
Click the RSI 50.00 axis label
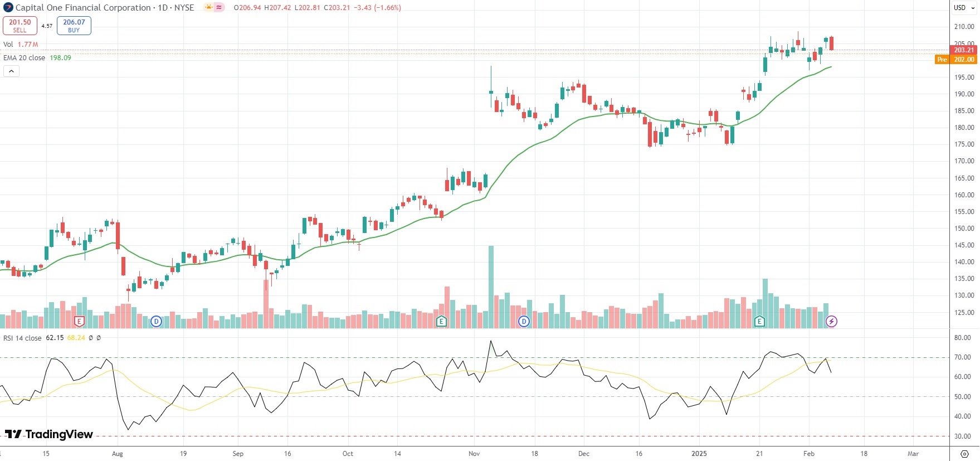(962, 396)
